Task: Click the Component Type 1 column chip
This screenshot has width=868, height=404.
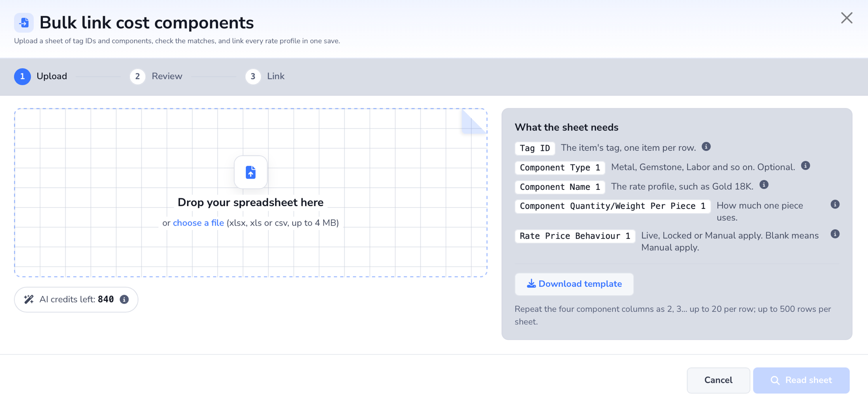Action: click(560, 168)
